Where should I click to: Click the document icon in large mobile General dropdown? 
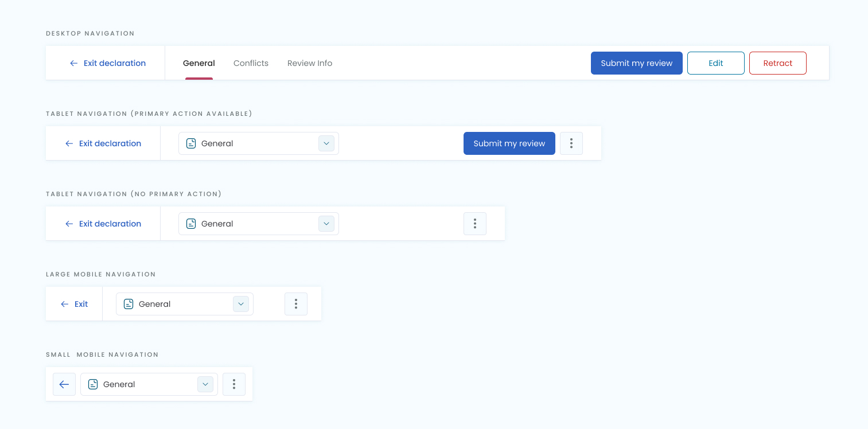(x=129, y=304)
